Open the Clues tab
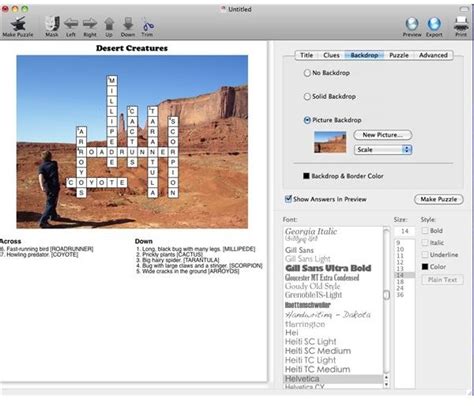 (x=331, y=55)
